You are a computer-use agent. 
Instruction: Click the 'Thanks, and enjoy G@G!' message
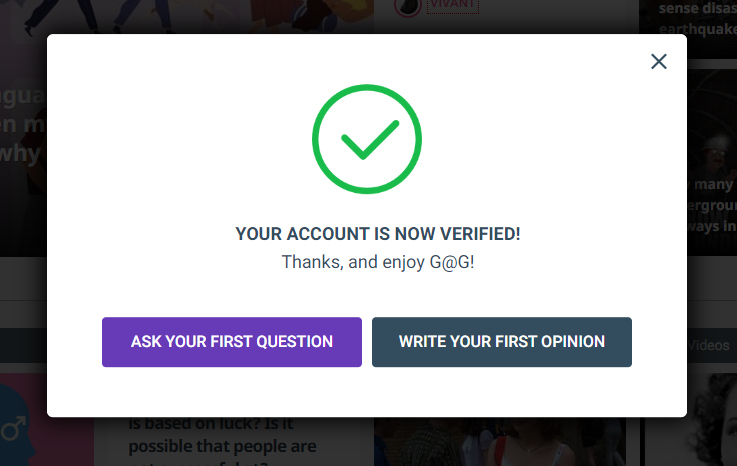(378, 262)
